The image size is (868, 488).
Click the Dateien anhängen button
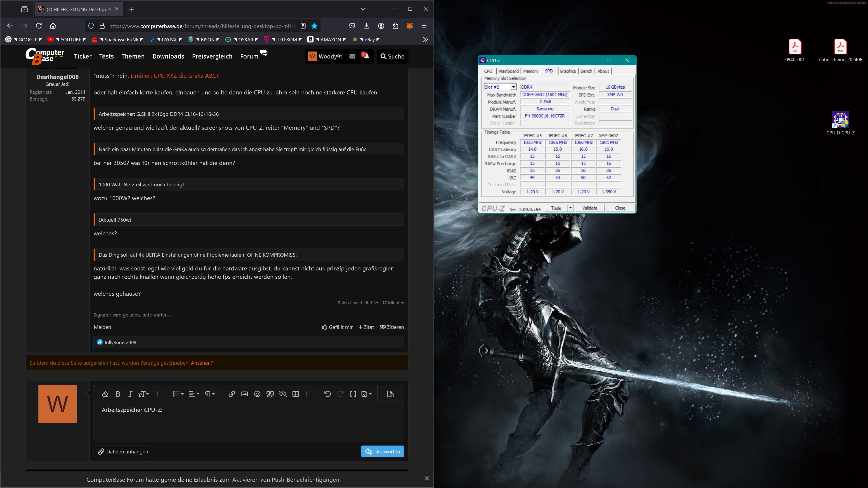123,451
